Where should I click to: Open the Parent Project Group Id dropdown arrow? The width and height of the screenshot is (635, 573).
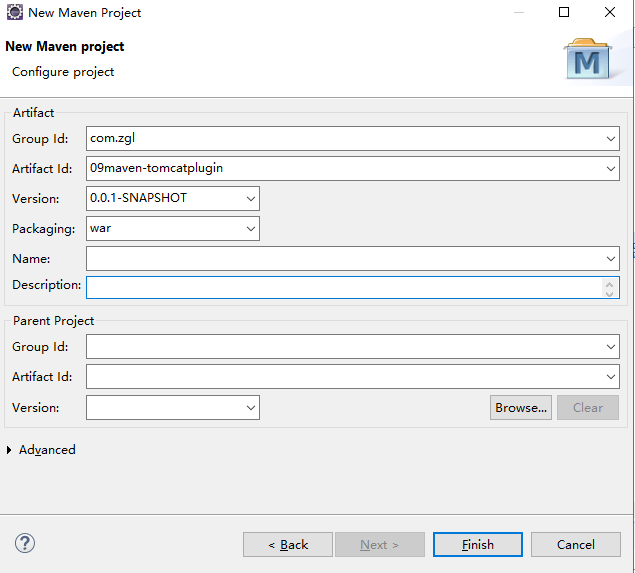point(611,347)
